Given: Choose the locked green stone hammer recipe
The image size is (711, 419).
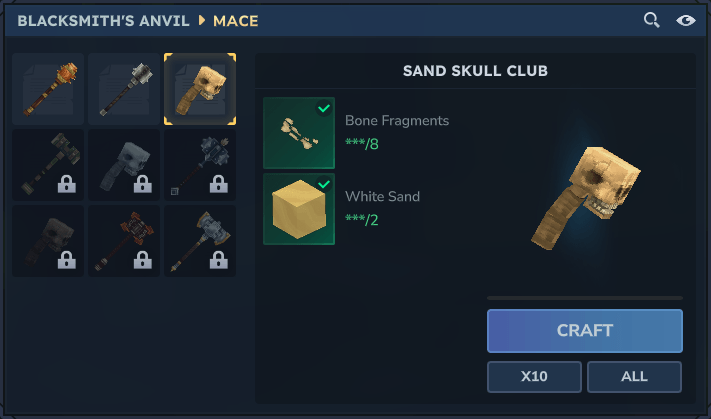Looking at the screenshot, I should pyautogui.click(x=48, y=165).
